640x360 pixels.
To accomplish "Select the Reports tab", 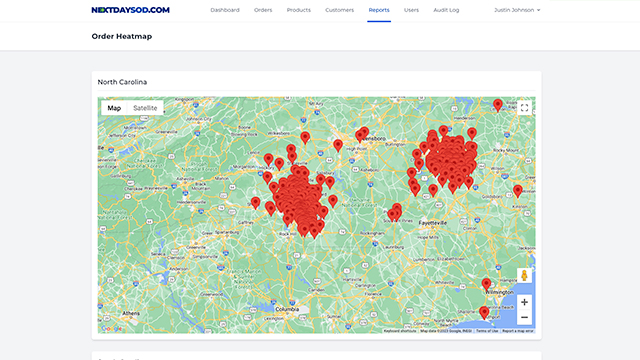I will [x=379, y=10].
